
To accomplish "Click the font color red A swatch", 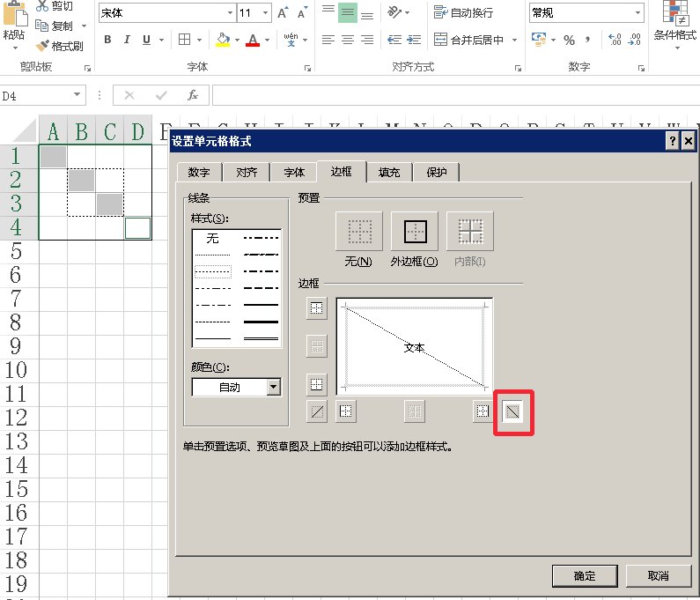I will [254, 40].
